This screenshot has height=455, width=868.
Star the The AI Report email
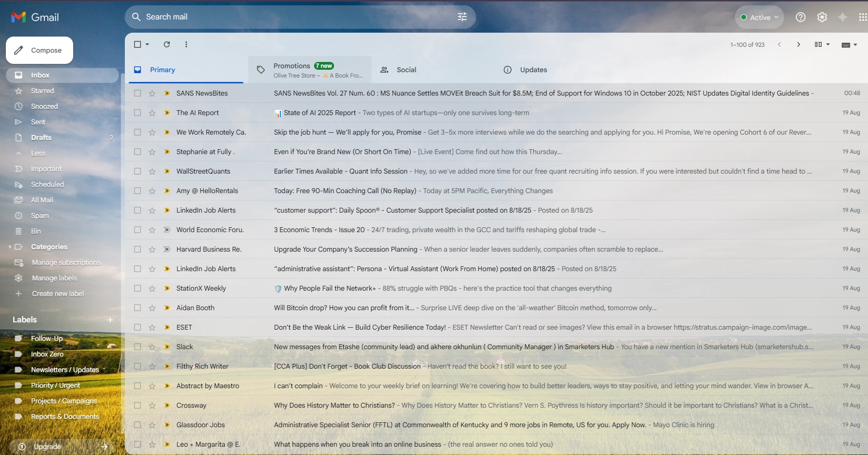pyautogui.click(x=152, y=113)
